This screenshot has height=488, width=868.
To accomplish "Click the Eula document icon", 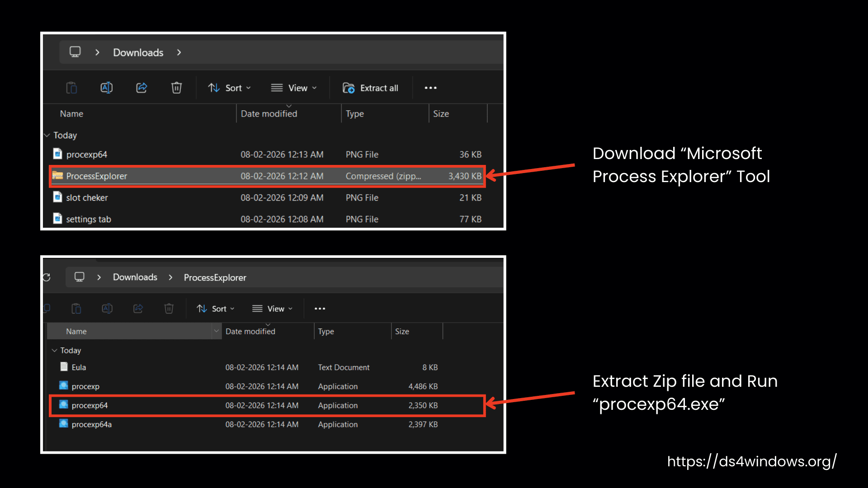I will click(64, 366).
